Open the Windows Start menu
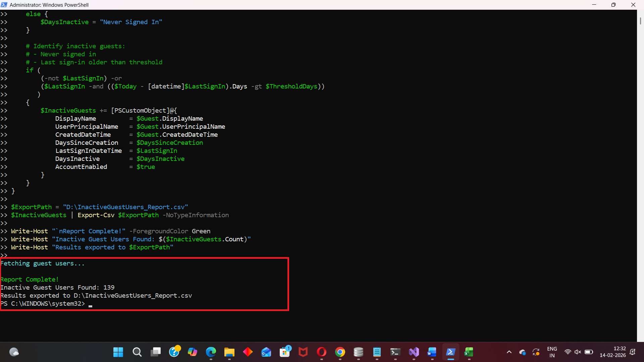This screenshot has width=644, height=362. pyautogui.click(x=118, y=352)
